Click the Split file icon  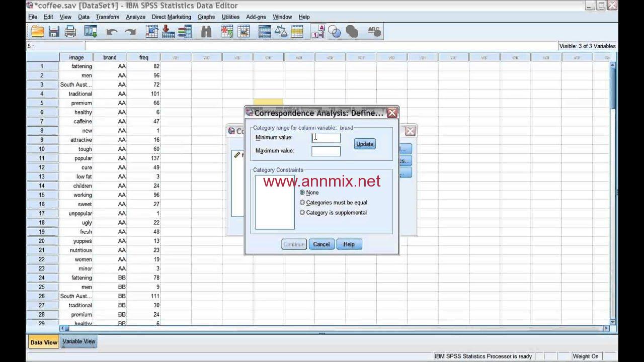265,32
